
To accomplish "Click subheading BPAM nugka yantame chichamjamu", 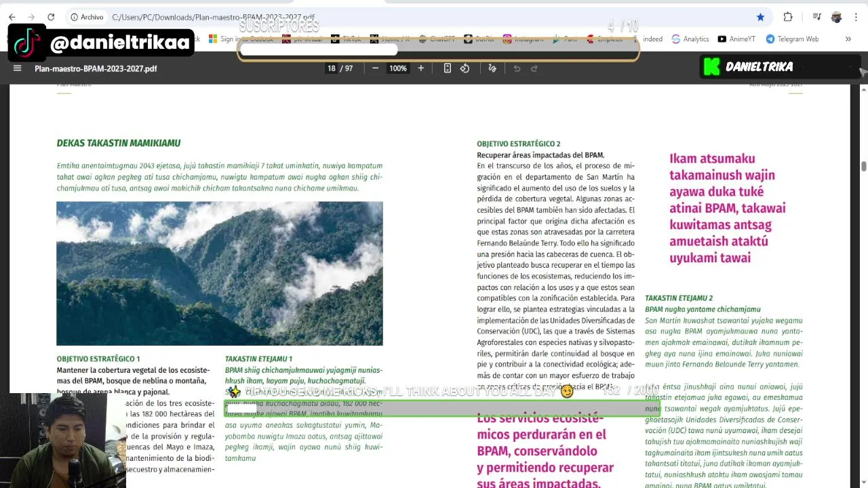I will tap(703, 309).
